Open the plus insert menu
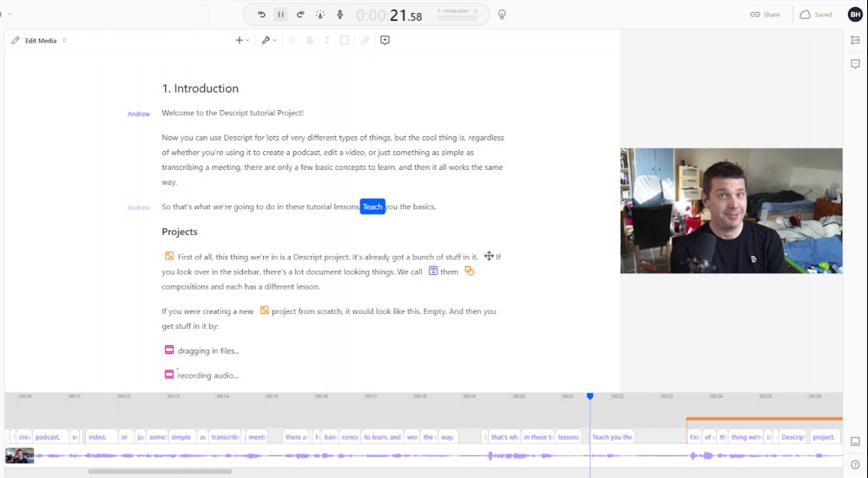Screen dimensions: 868x478 242,40
